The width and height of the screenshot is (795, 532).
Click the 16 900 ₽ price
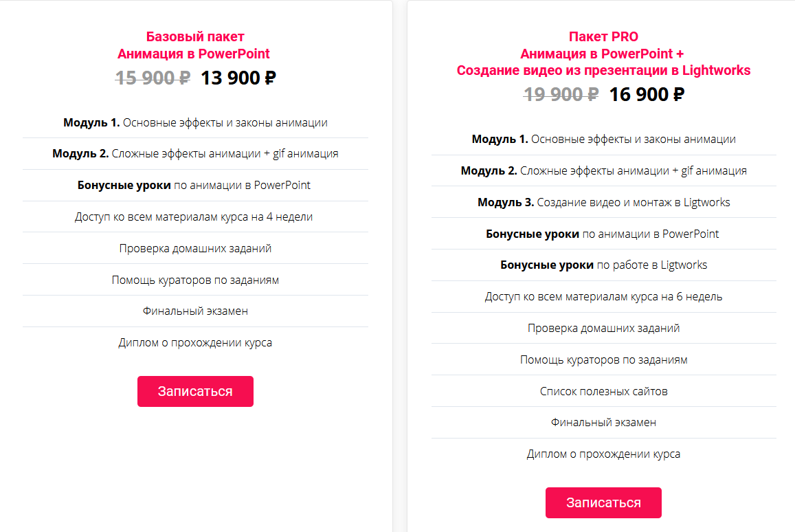coord(646,95)
